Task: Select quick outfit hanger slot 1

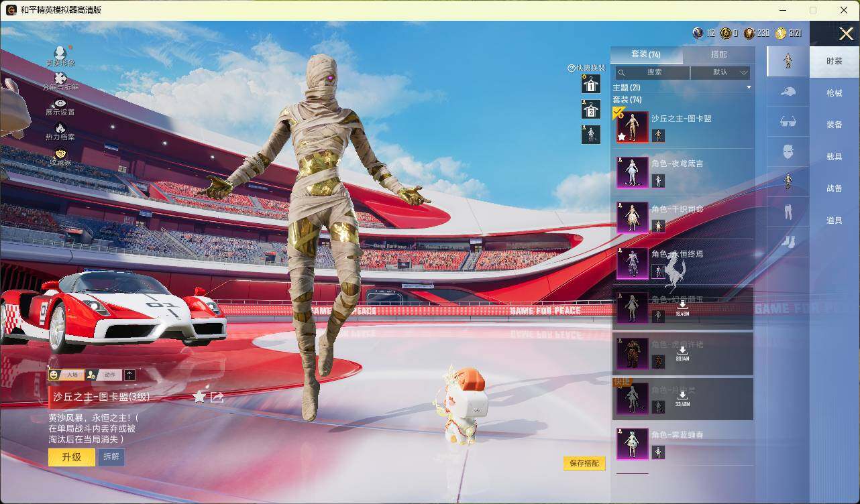Action: point(591,84)
